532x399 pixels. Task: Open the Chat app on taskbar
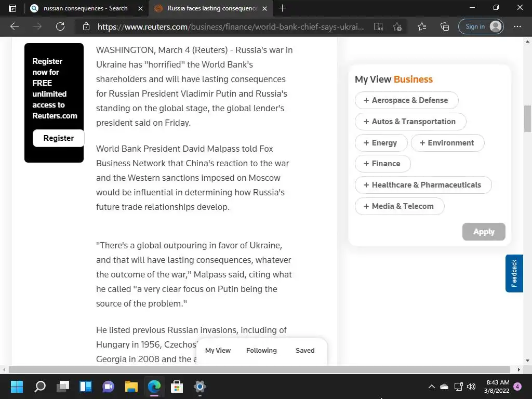click(x=108, y=387)
